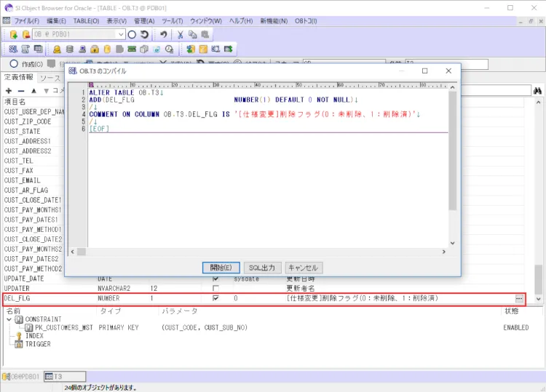Screen dimensions: 546x392
Task: Open the OB @ PDB01 connection dropdown
Action: point(120,34)
